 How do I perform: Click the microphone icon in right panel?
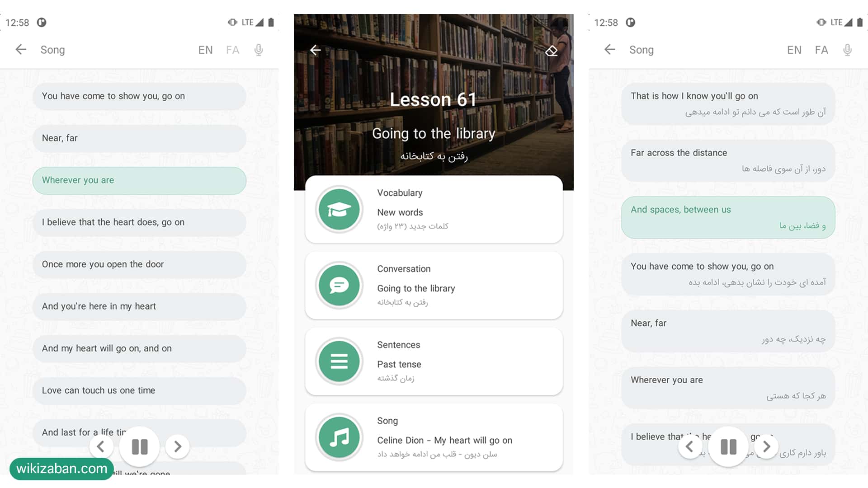(x=847, y=49)
